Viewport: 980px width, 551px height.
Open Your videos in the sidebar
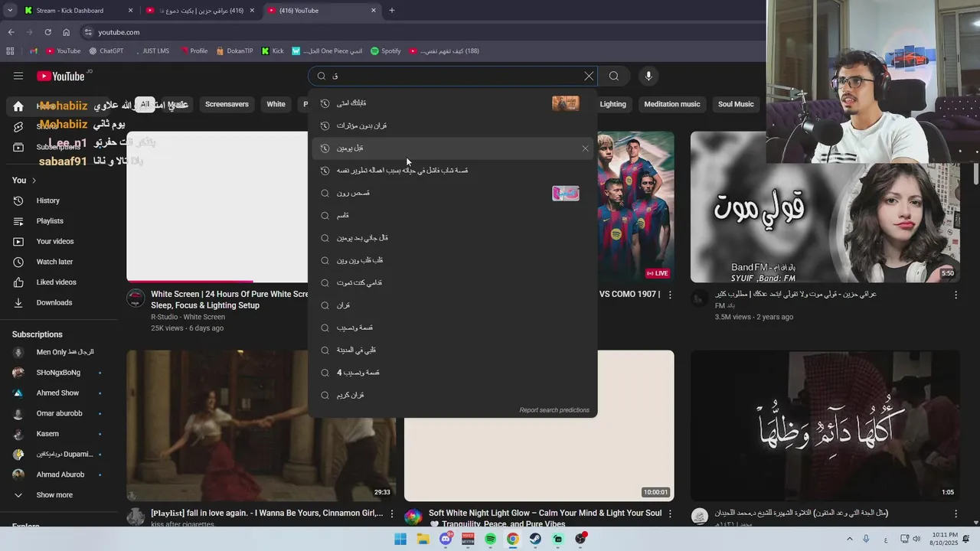(55, 241)
